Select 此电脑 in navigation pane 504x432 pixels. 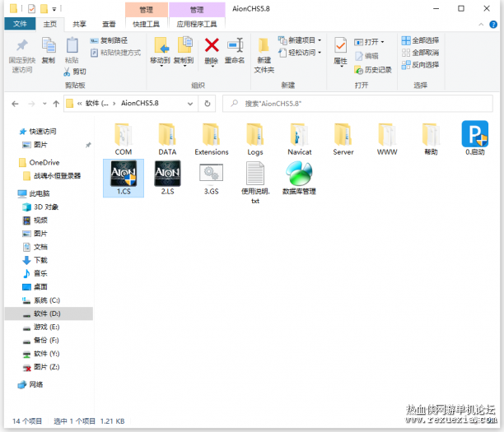point(34,193)
